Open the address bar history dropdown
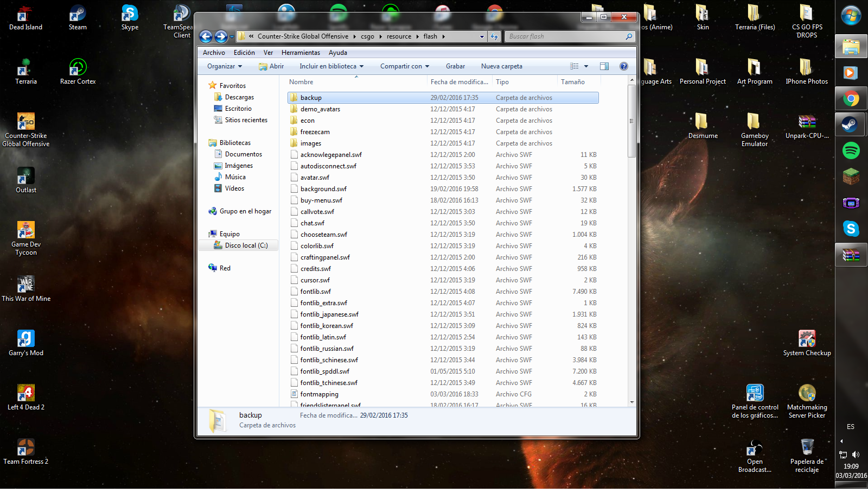 [482, 36]
